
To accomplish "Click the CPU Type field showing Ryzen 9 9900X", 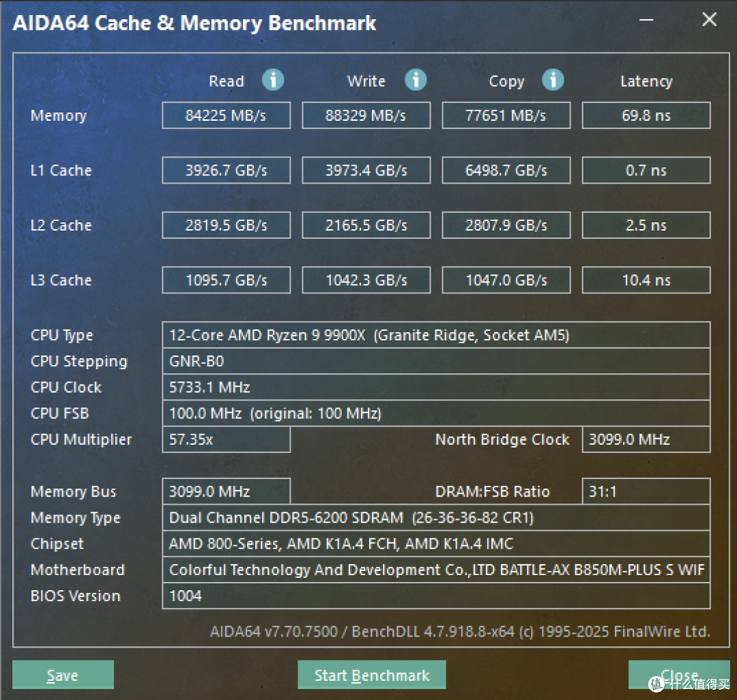I will [436, 335].
